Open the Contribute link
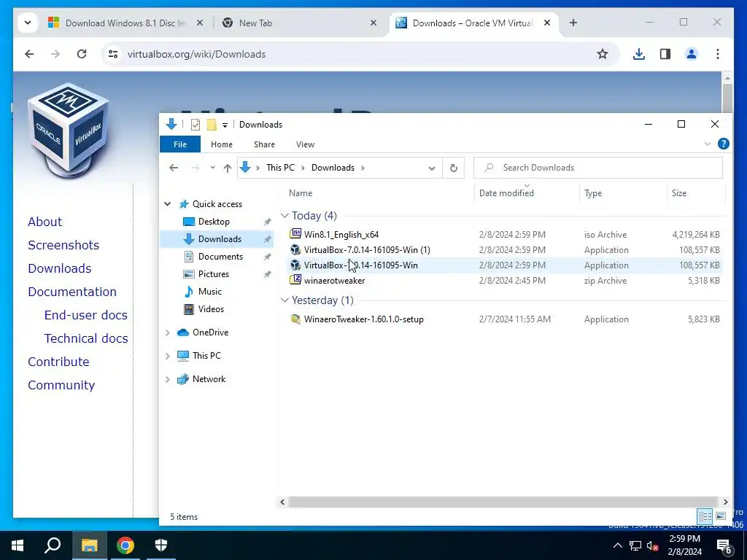747x560 pixels. [58, 362]
